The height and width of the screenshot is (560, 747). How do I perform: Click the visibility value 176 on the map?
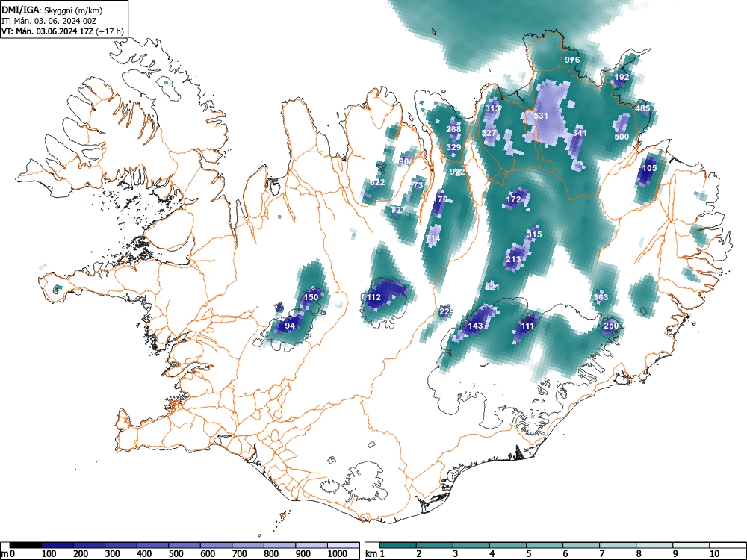[440, 199]
